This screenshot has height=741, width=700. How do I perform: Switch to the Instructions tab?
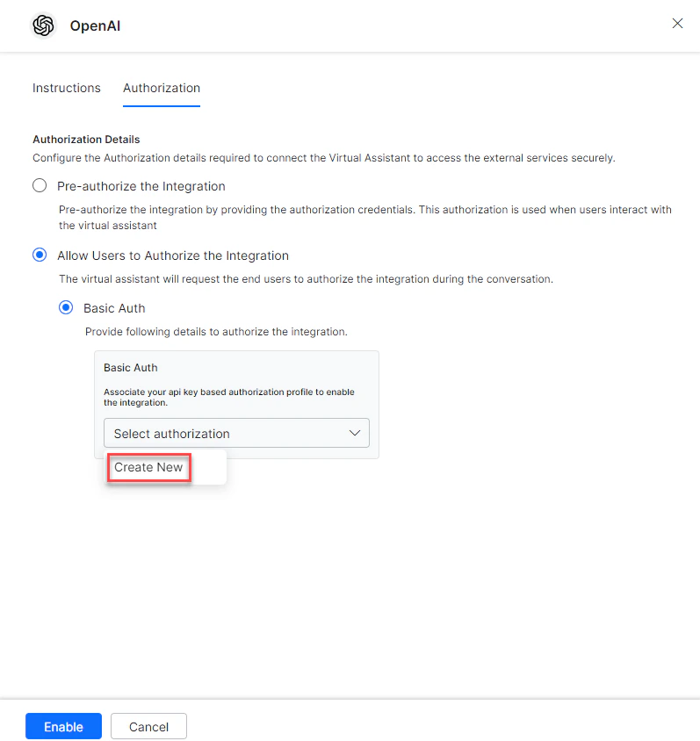click(x=66, y=88)
